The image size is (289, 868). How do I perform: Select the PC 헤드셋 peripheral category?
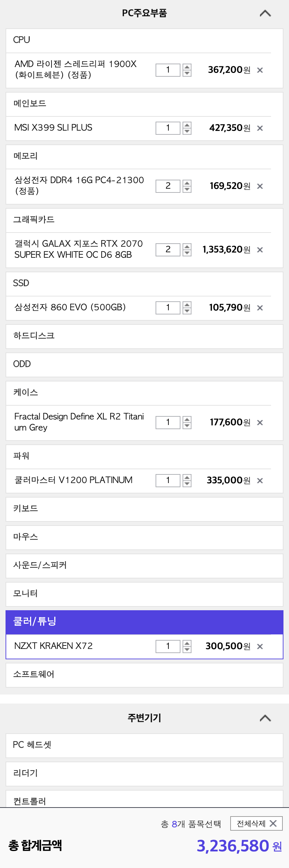(144, 745)
